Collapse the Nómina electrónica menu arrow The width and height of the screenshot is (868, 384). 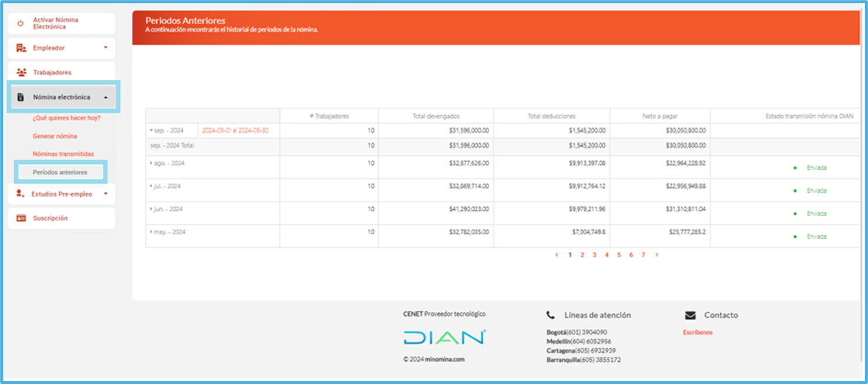click(x=106, y=97)
